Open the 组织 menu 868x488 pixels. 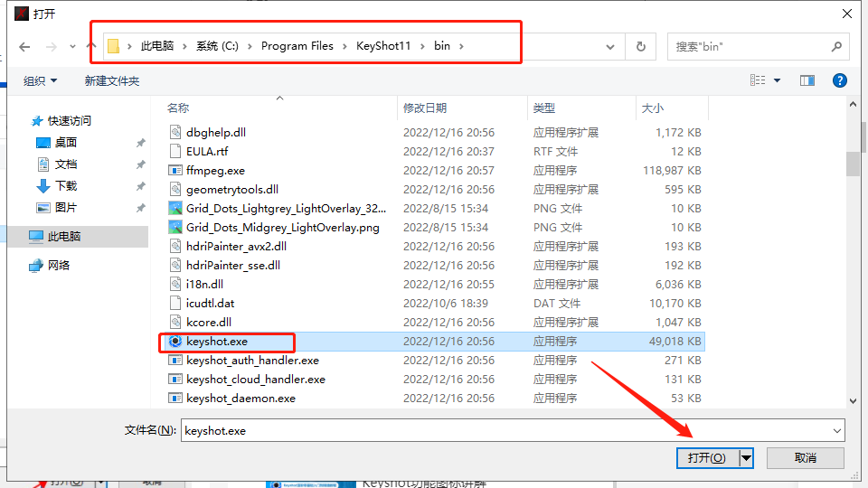[x=40, y=80]
